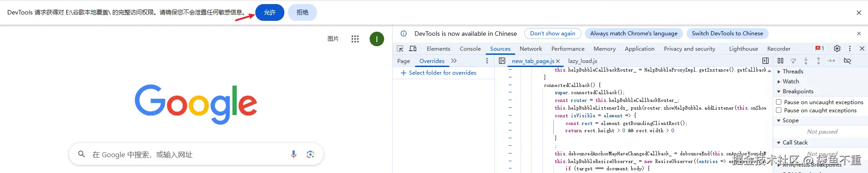Screen dimensions: 868x173
Task: Select the new_tab_page.js file tab
Action: pos(533,61)
